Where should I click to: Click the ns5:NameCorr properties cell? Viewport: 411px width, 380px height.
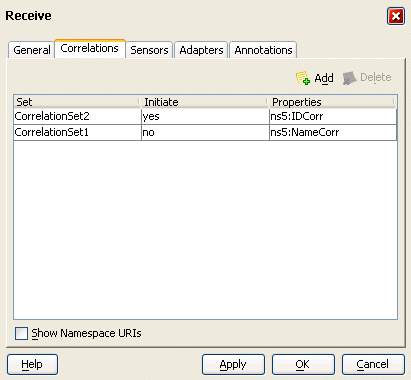pyautogui.click(x=333, y=133)
